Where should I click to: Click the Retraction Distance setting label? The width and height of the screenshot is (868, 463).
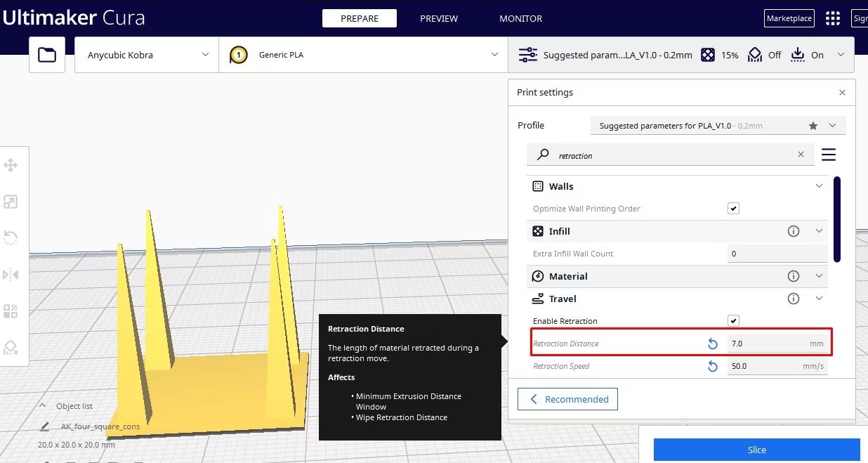point(566,344)
